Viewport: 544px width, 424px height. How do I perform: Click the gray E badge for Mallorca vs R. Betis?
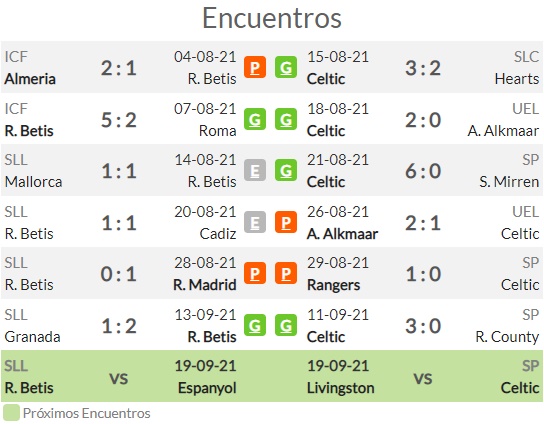click(255, 170)
